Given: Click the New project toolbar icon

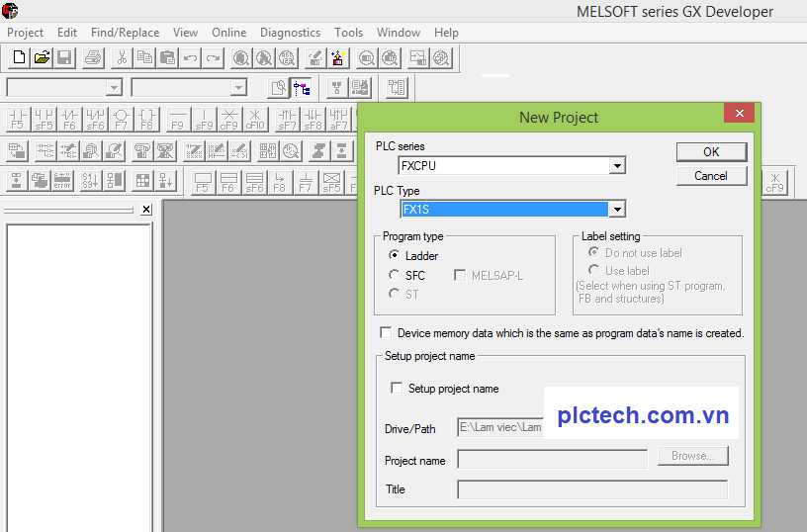Looking at the screenshot, I should [x=19, y=57].
